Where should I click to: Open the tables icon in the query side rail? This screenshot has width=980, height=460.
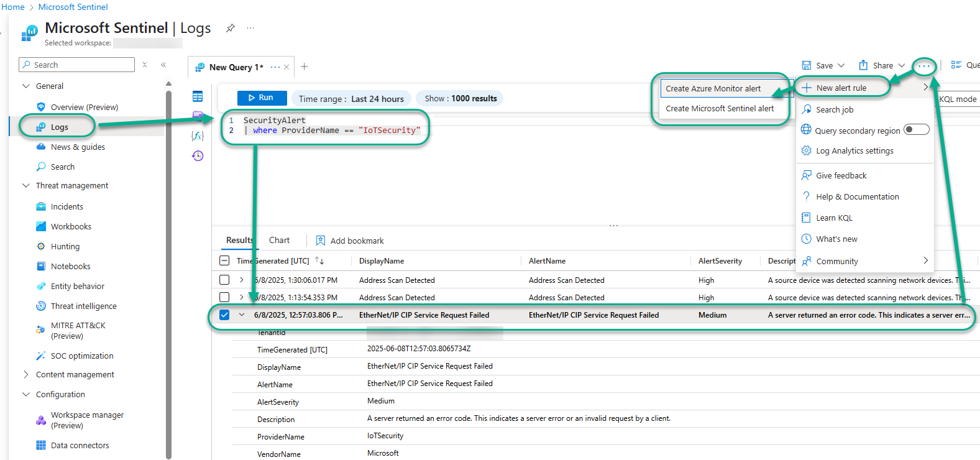click(x=198, y=96)
